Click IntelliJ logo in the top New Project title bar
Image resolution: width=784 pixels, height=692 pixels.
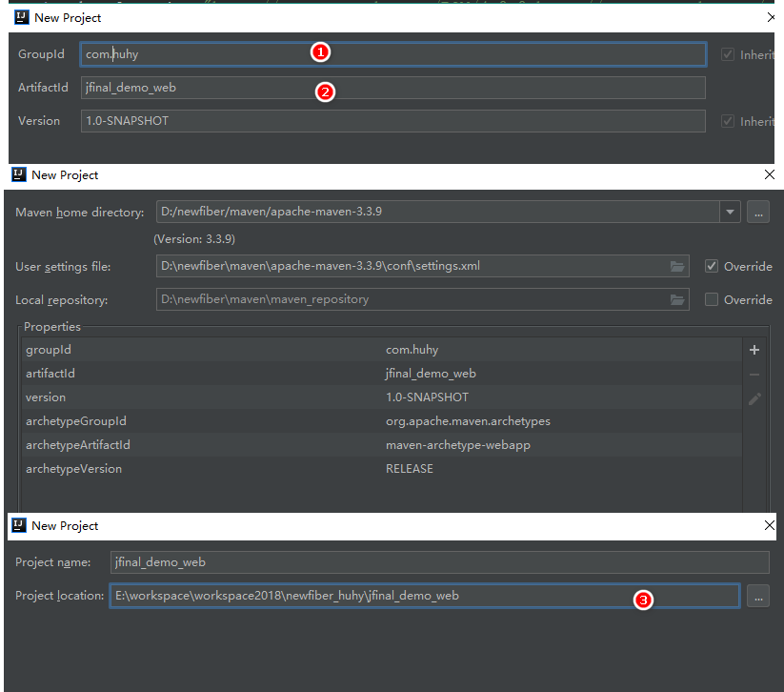pos(21,17)
